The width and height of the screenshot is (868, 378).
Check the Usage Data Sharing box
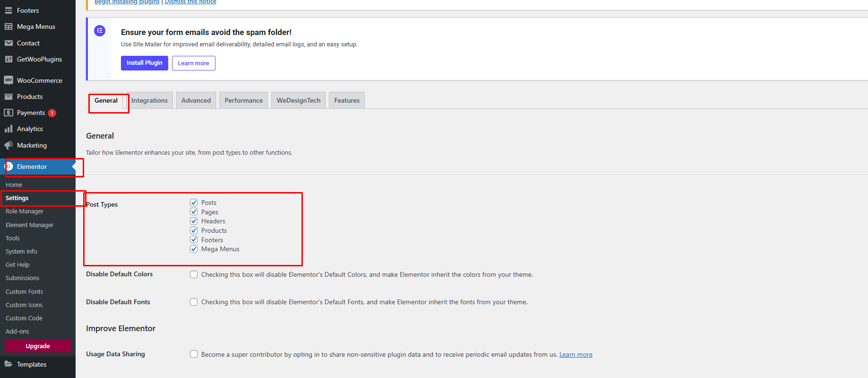(194, 354)
